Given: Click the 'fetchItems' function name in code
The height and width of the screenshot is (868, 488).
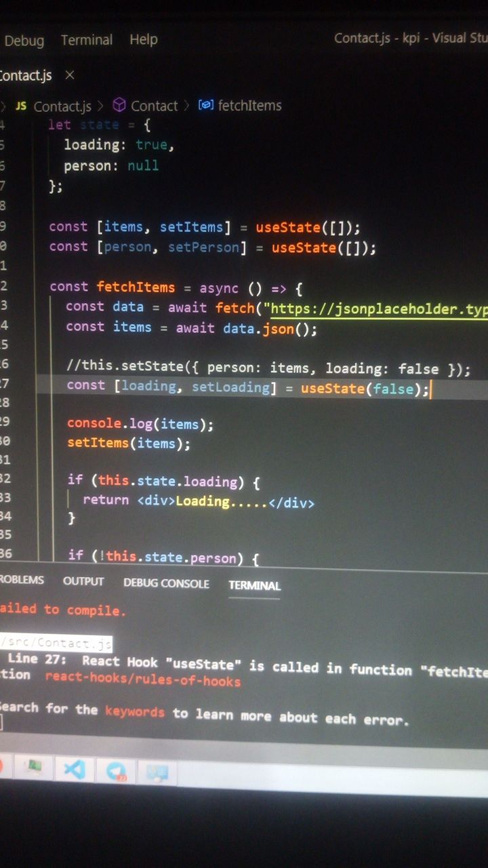Looking at the screenshot, I should (x=136, y=287).
